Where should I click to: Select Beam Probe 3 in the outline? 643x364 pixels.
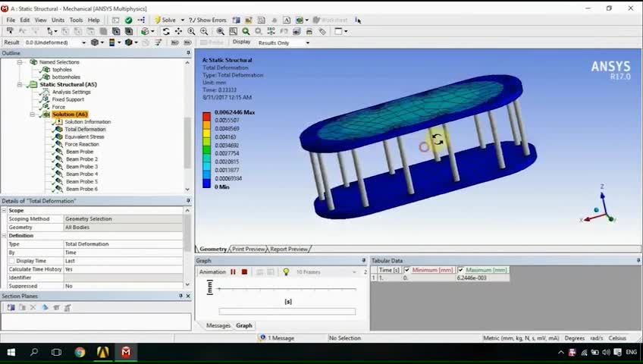pos(82,166)
